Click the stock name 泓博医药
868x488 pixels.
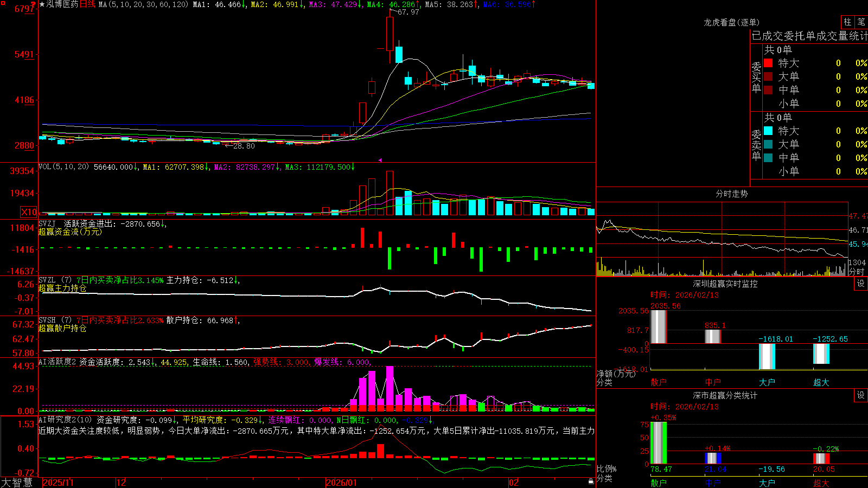62,4
